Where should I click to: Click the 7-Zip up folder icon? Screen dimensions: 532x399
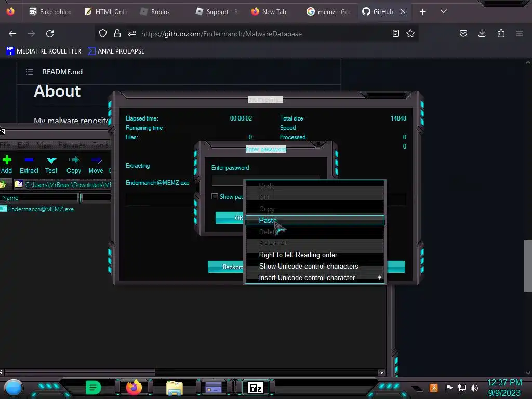click(x=4, y=184)
